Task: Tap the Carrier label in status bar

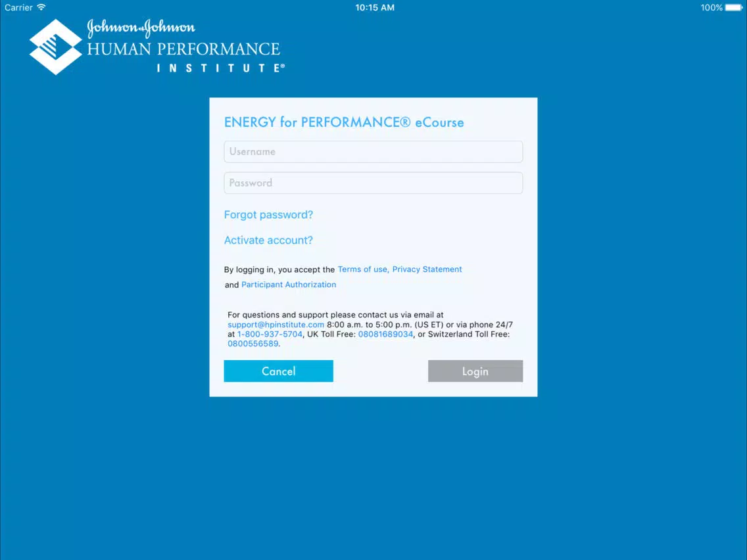Action: click(18, 8)
